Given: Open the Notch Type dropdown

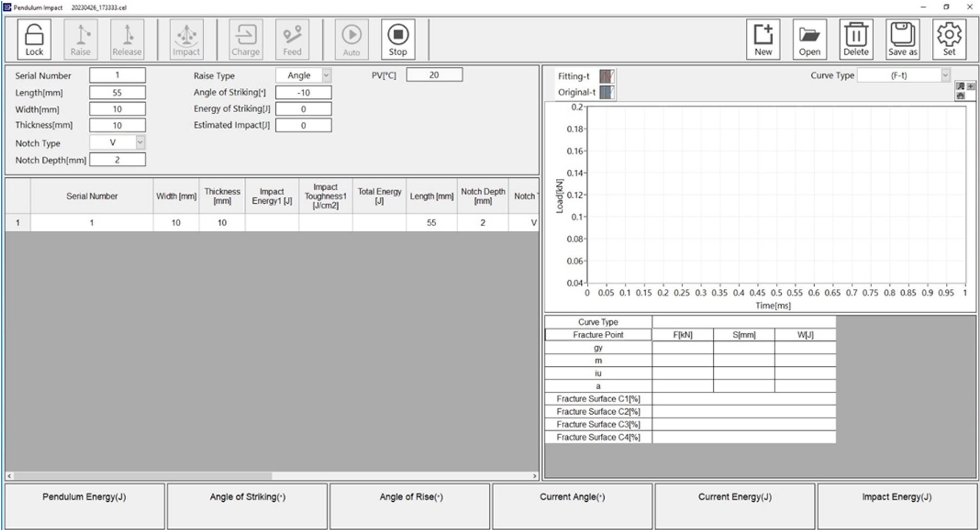Looking at the screenshot, I should (140, 143).
